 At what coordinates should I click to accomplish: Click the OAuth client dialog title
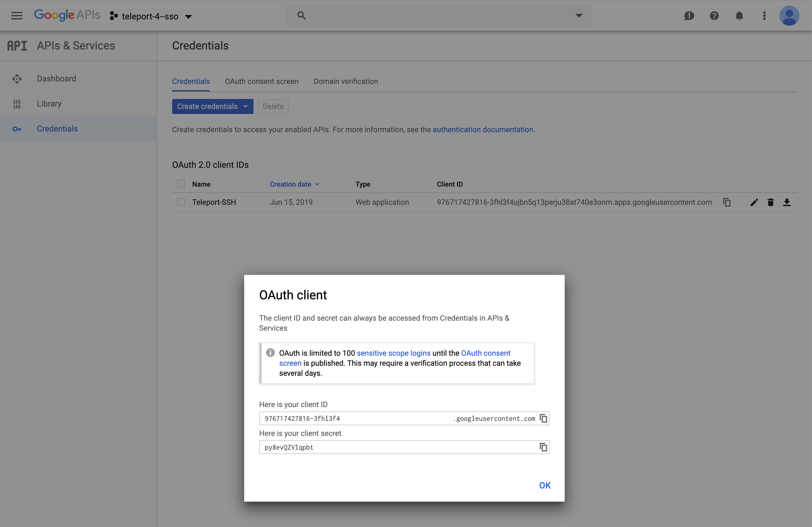(293, 295)
